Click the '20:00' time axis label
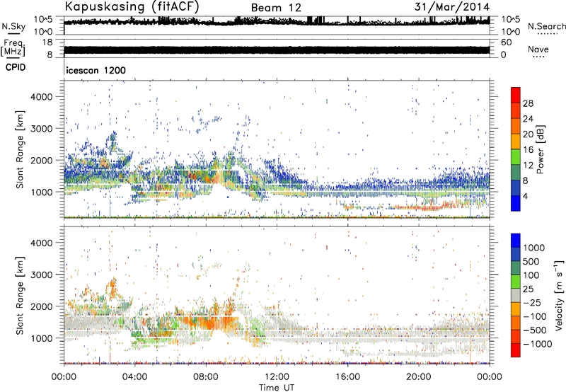The height and width of the screenshot is (392, 566). tap(419, 377)
